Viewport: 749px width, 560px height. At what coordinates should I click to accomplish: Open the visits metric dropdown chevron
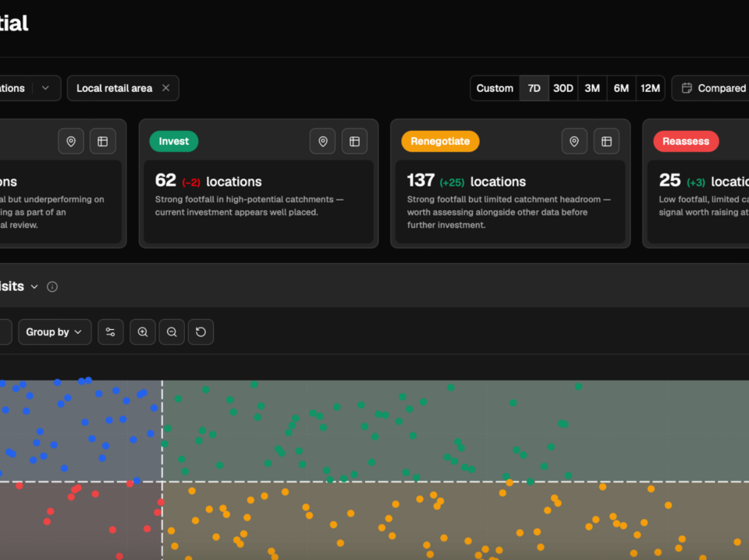coord(34,287)
